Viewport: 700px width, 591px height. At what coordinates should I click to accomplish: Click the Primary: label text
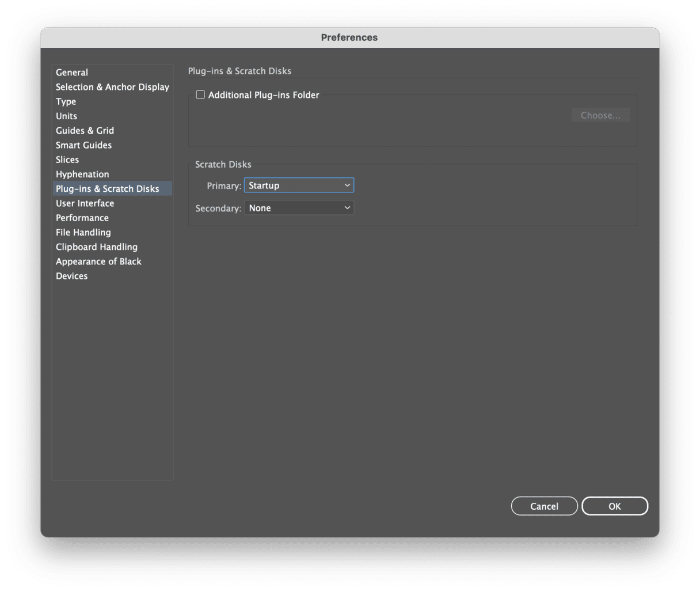pos(224,185)
